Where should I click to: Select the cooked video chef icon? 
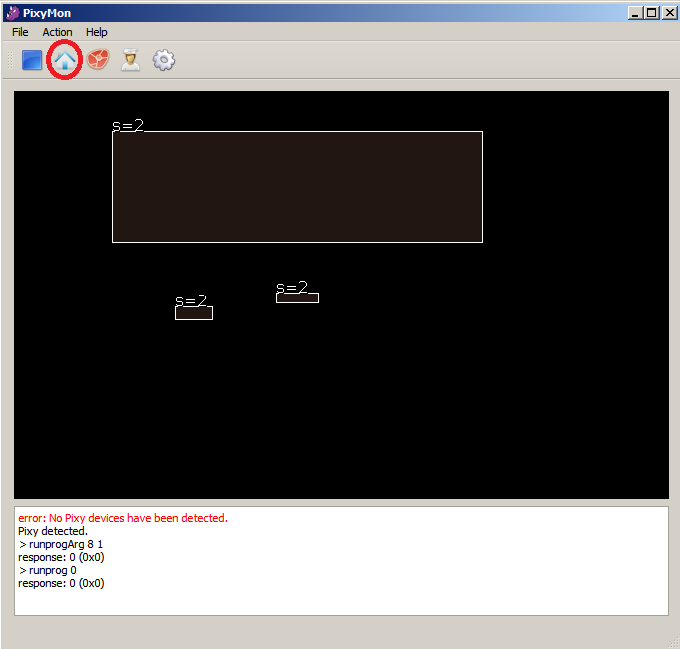(x=131, y=59)
